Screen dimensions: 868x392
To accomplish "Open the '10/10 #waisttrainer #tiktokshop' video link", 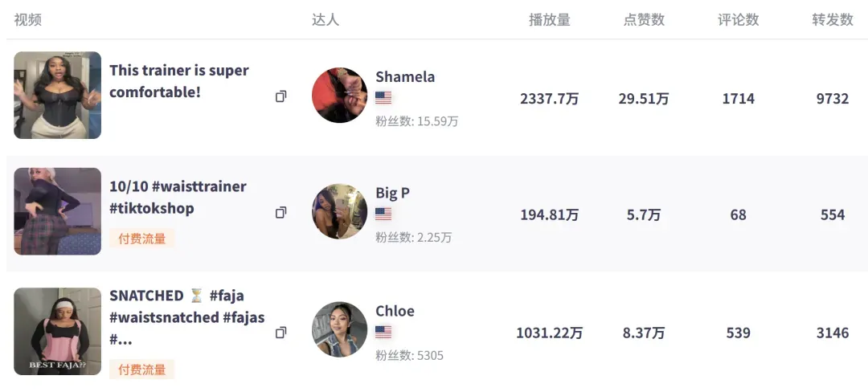I will point(178,198).
